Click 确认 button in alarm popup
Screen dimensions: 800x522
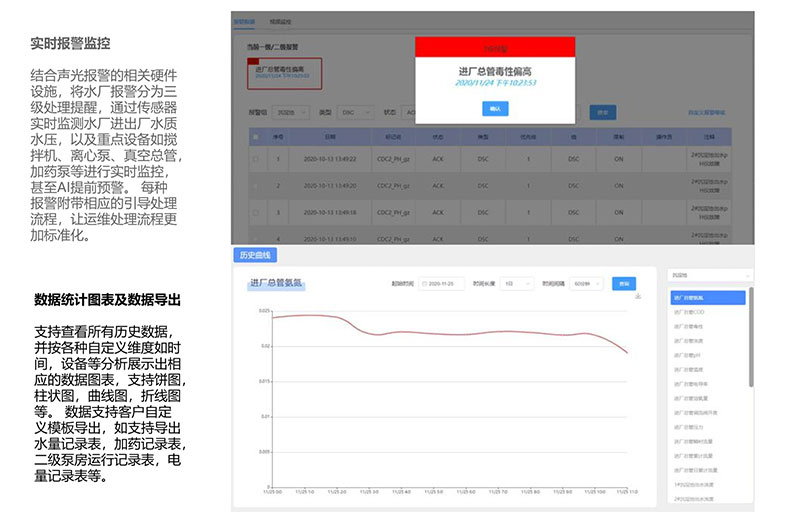tap(494, 108)
